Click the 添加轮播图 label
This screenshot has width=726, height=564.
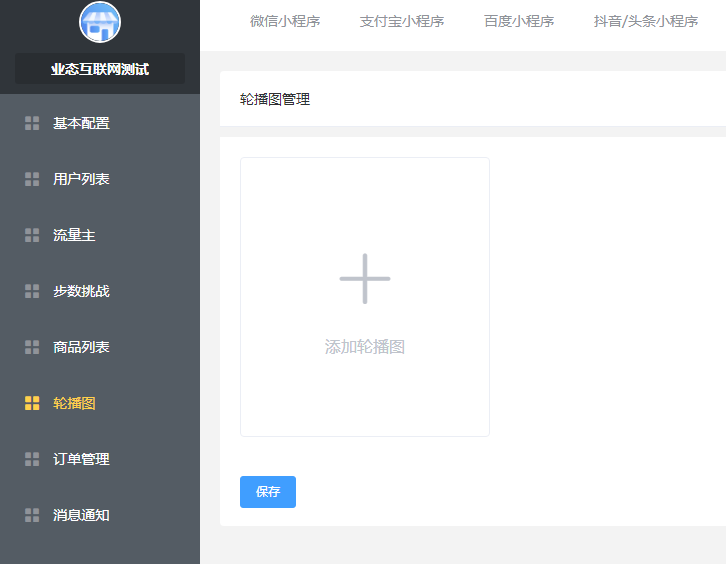(x=365, y=347)
